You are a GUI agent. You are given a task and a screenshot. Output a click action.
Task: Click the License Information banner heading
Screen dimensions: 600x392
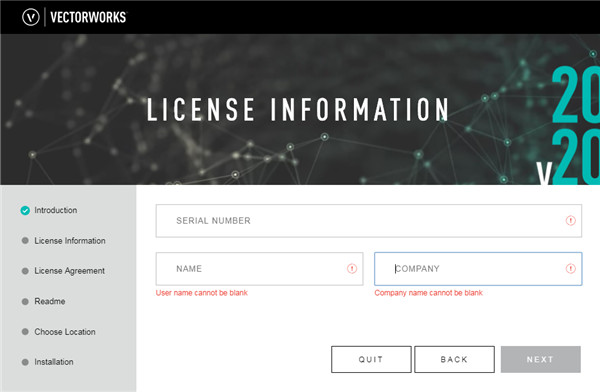click(298, 109)
